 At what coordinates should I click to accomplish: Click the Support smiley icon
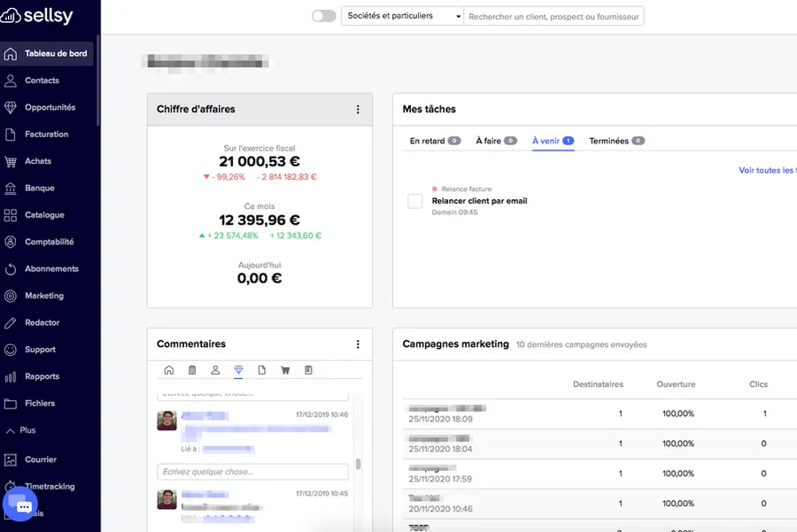pyautogui.click(x=10, y=350)
